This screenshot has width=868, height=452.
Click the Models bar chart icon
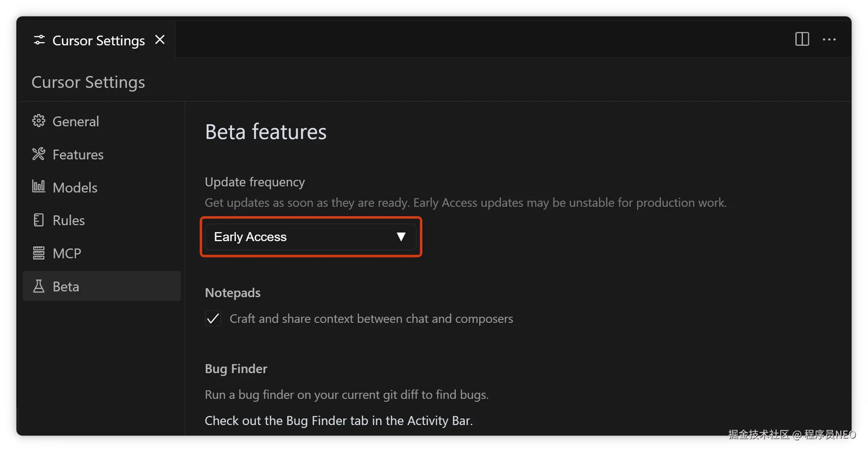pos(39,187)
